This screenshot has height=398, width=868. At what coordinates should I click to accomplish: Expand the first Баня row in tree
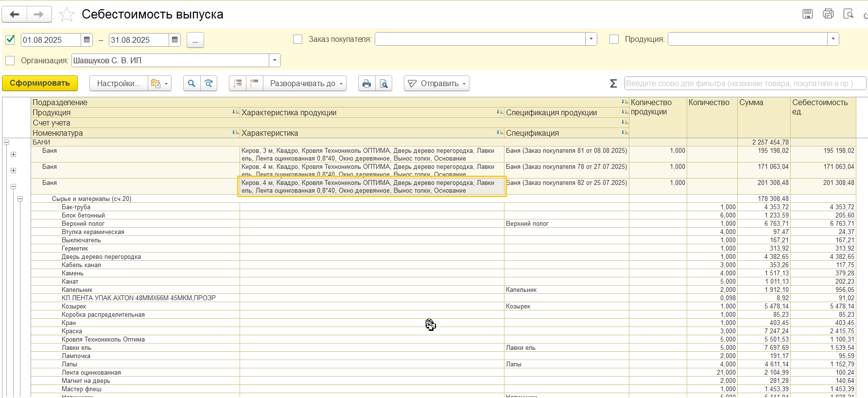(14, 155)
